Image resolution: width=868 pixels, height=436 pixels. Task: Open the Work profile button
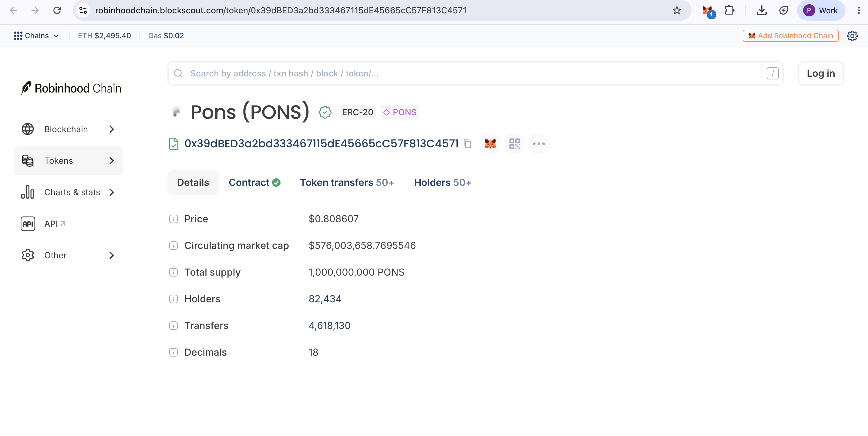click(821, 10)
